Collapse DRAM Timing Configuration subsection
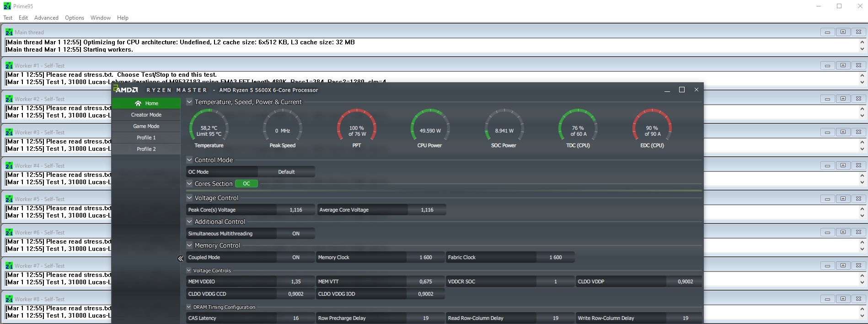Viewport: 868px width, 324px height. click(189, 307)
